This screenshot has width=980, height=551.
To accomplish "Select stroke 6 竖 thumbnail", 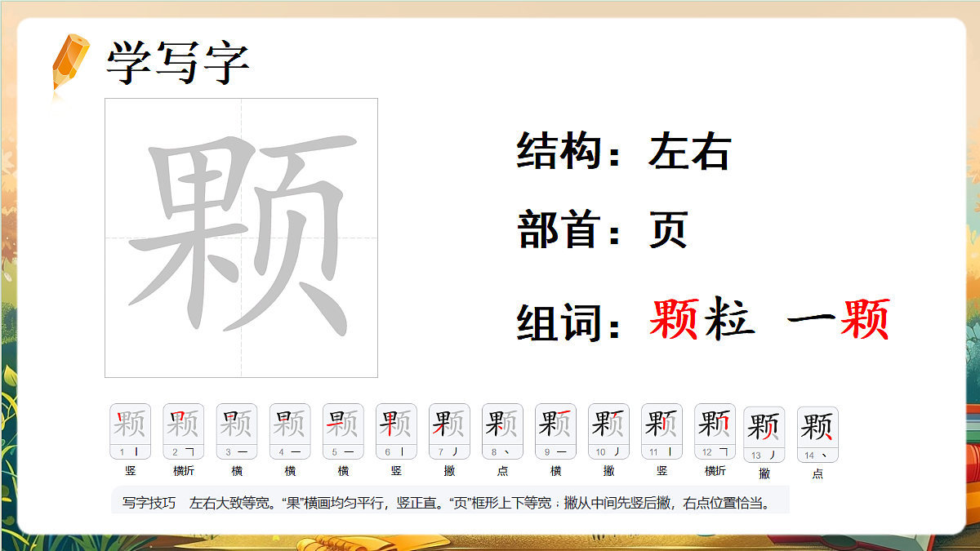I will point(396,432).
